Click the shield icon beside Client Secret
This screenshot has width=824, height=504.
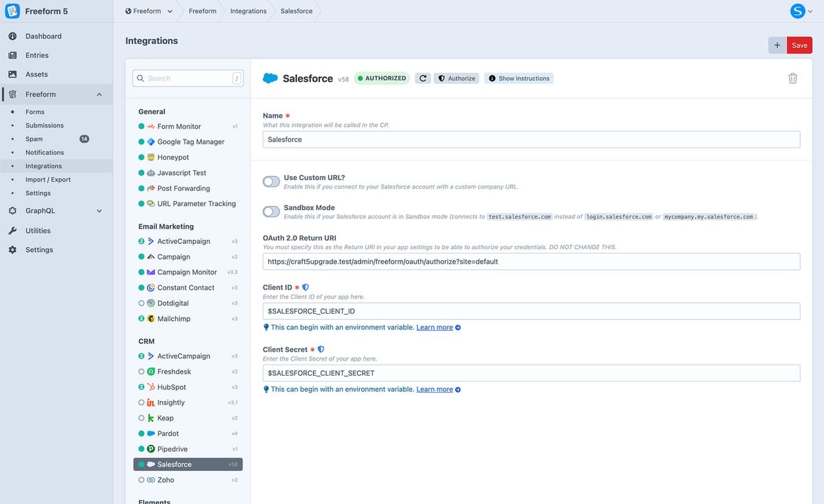click(321, 349)
